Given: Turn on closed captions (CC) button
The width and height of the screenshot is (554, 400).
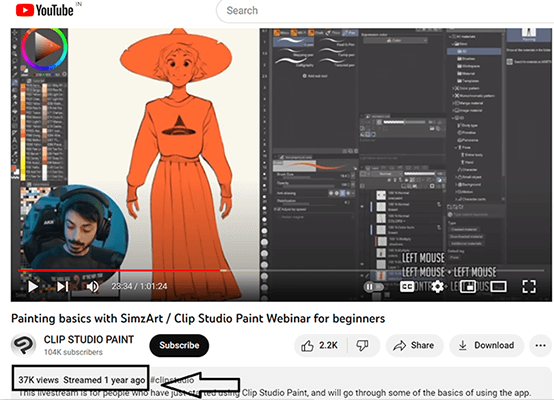Looking at the screenshot, I should [x=407, y=287].
